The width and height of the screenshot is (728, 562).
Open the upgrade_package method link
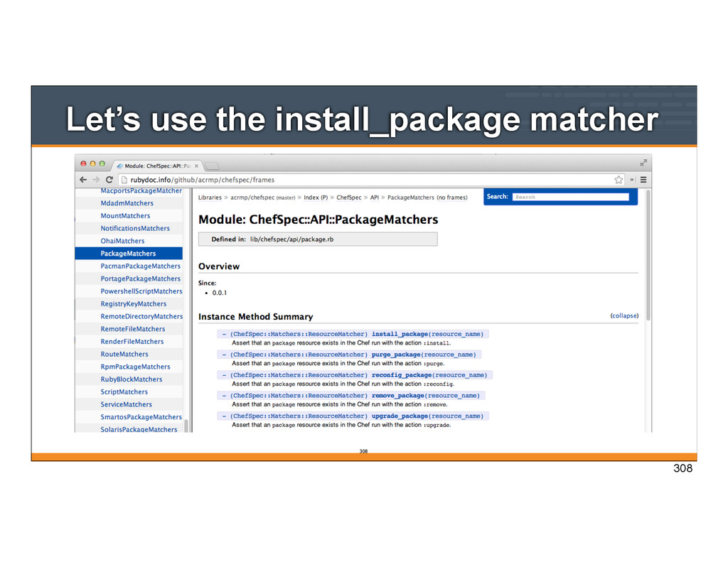[x=400, y=416]
